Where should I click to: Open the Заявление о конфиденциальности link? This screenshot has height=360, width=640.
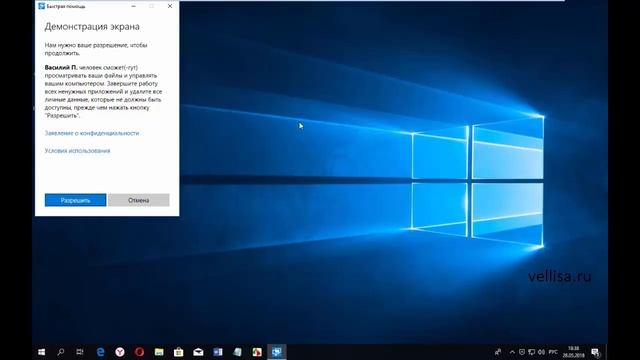pos(92,133)
